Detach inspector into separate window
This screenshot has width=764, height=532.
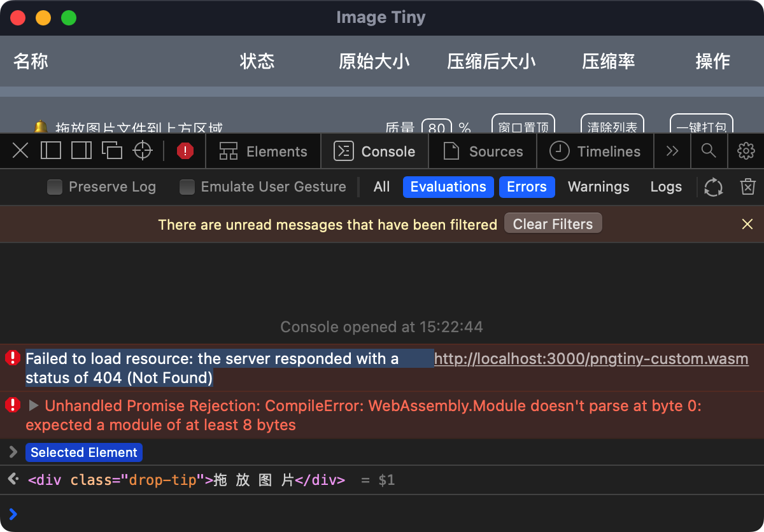coord(112,151)
